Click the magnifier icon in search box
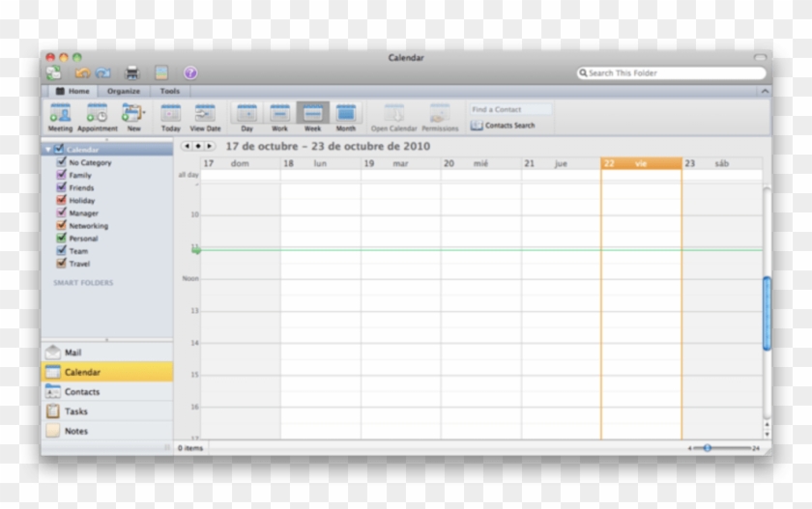This screenshot has height=509, width=812. (583, 73)
